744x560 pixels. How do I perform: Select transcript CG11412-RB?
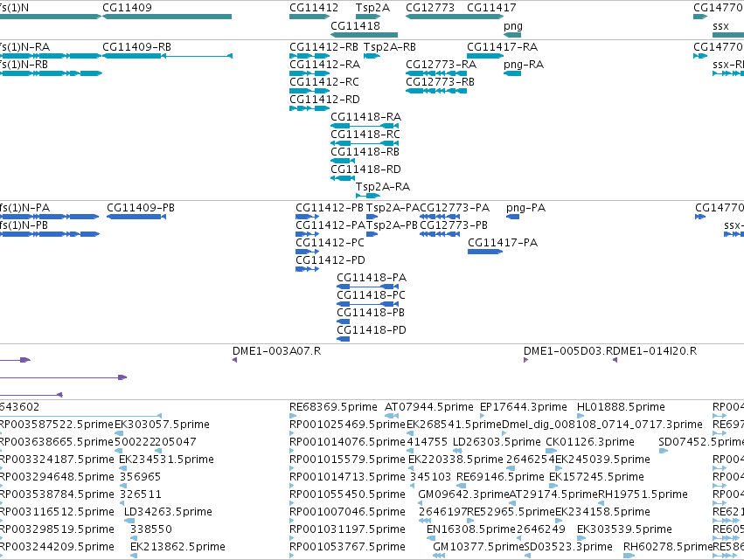(323, 47)
